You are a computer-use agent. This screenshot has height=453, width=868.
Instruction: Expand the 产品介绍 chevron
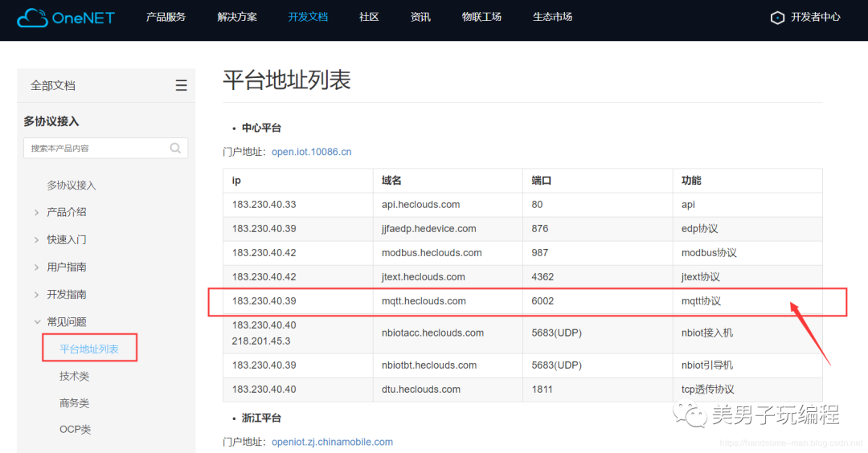click(x=36, y=212)
